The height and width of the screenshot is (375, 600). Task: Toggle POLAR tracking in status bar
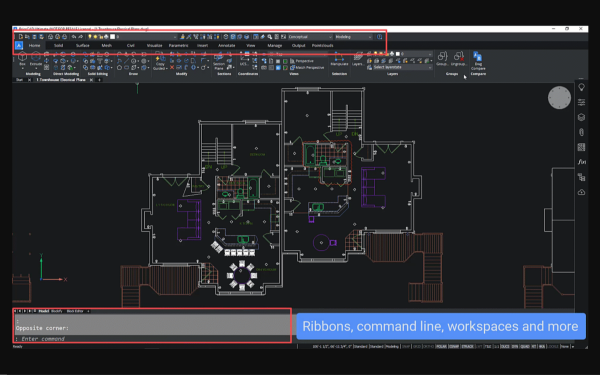441,346
